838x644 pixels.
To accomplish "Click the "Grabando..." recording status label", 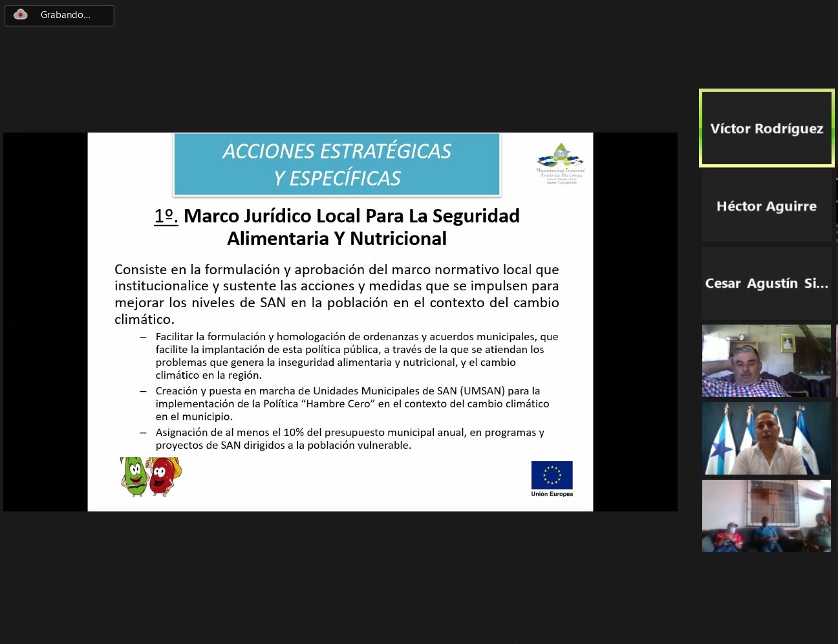I will [x=65, y=15].
